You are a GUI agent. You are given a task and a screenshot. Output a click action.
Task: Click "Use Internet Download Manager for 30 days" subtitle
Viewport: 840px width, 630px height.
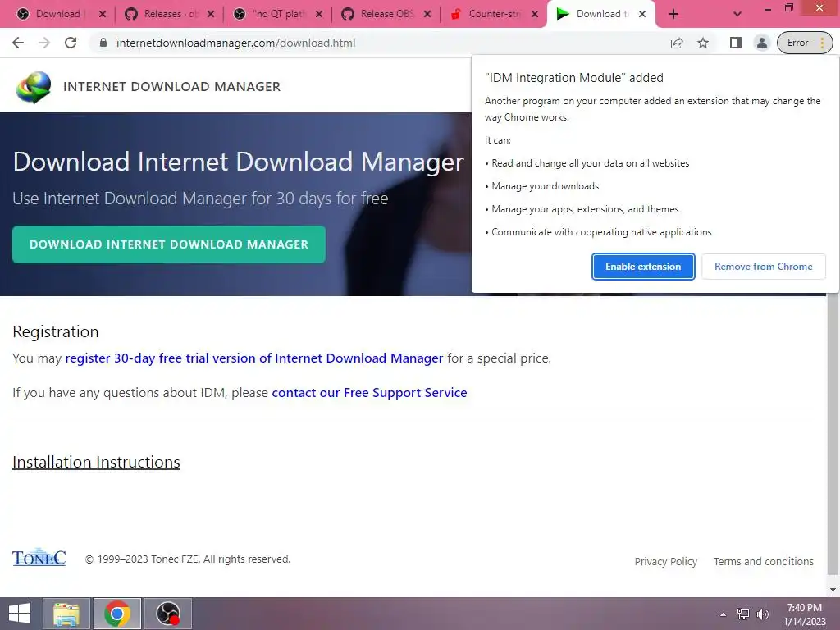200,199
